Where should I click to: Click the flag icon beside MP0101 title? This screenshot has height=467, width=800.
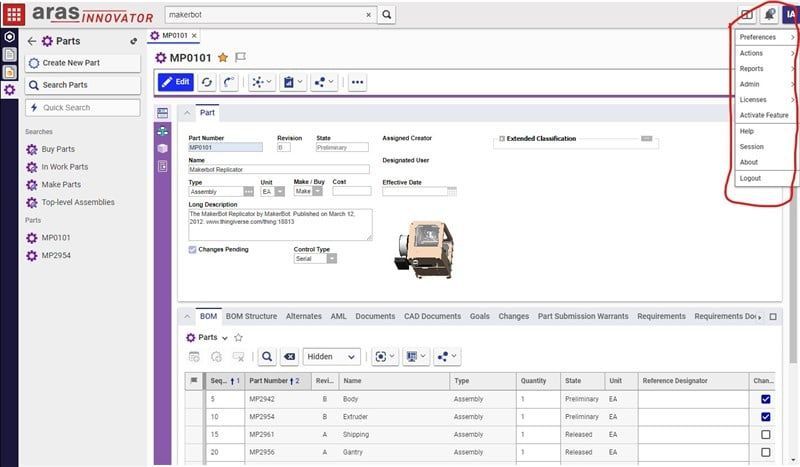240,58
